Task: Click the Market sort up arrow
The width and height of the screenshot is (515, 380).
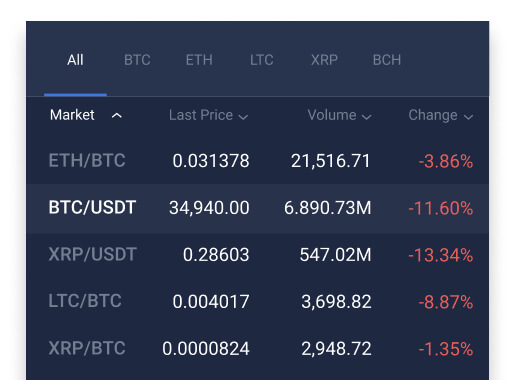Action: click(x=116, y=116)
